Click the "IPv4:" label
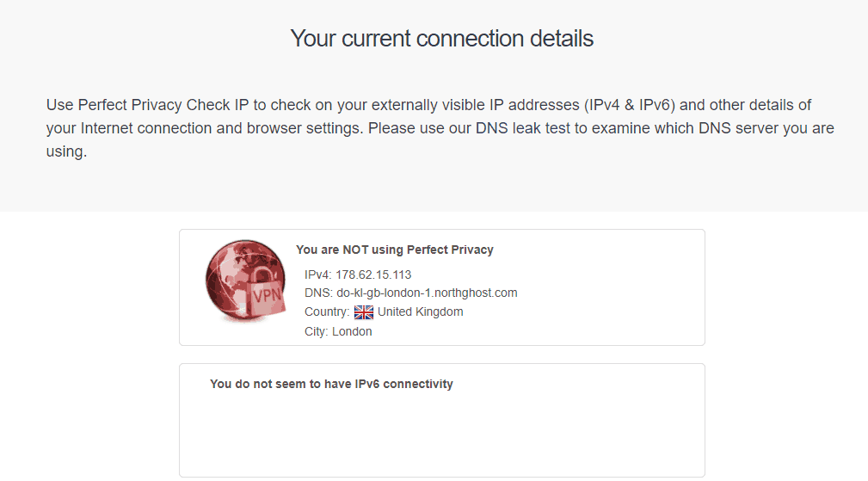 tap(318, 274)
